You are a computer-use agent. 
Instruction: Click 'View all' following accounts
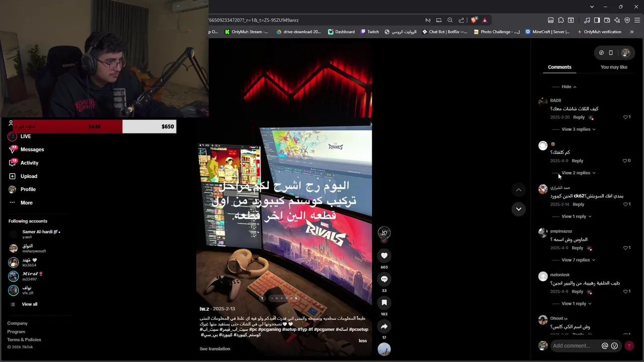[29, 304]
